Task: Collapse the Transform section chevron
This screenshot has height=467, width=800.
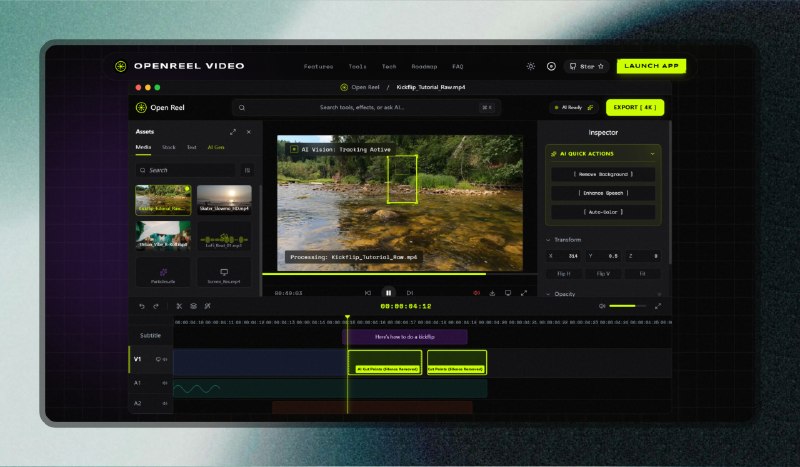Action: 548,240
